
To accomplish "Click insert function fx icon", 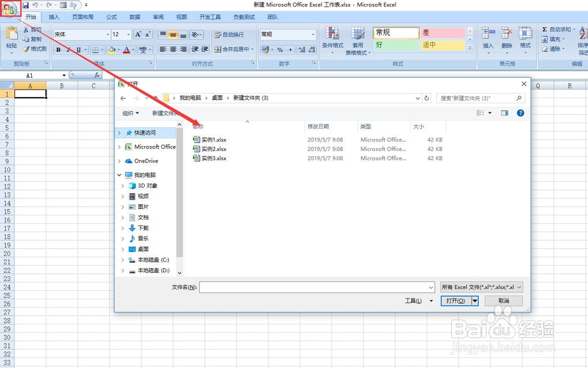I will tap(97, 75).
